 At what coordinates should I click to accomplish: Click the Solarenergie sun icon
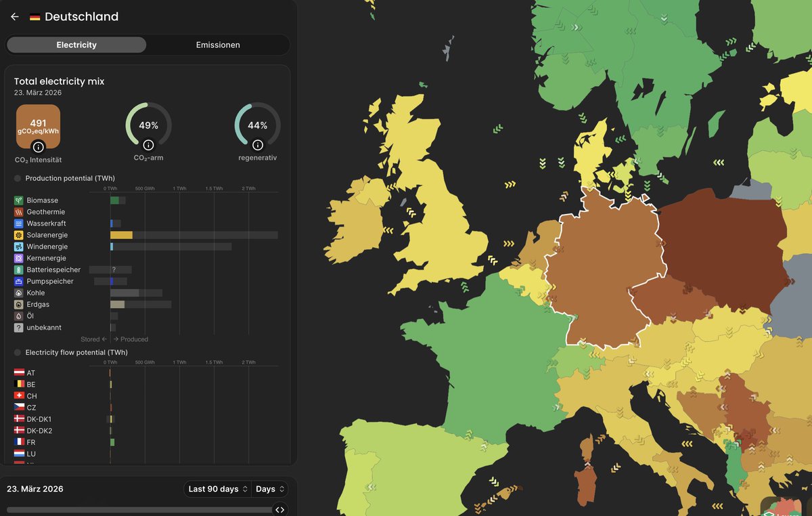[19, 235]
